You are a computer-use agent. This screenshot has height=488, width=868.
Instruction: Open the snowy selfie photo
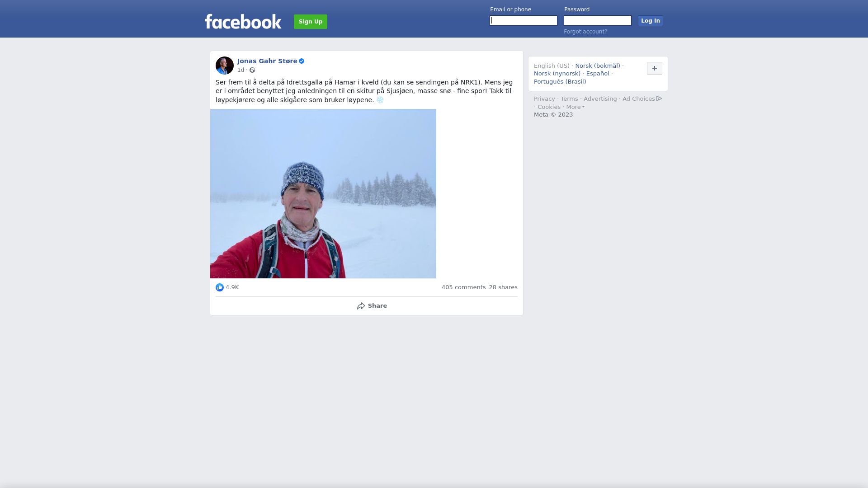323,193
